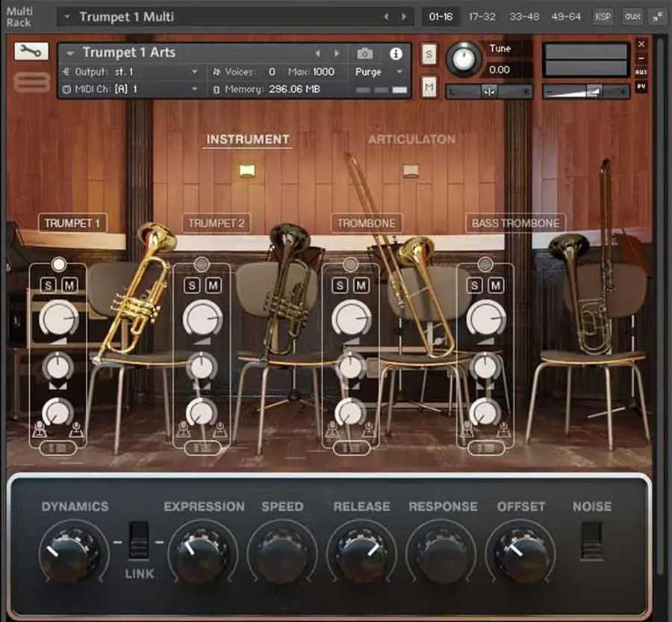Click the AUX side button of the instrument

click(x=641, y=72)
